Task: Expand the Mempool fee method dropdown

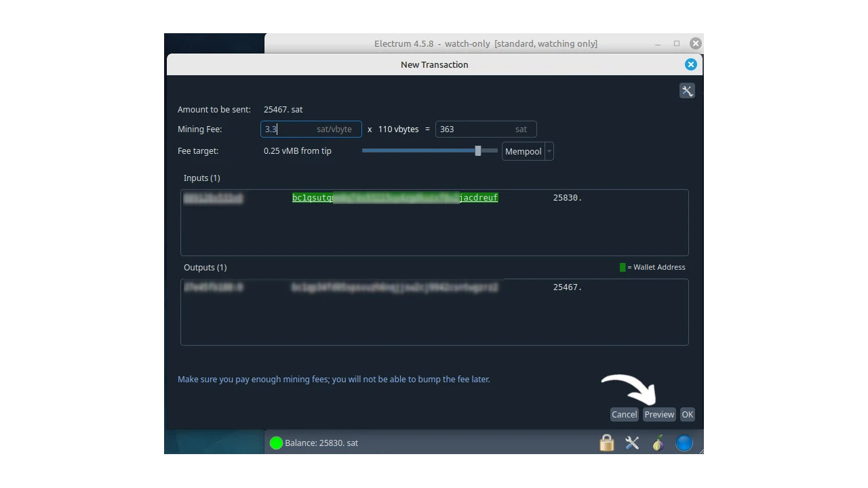Action: point(528,151)
